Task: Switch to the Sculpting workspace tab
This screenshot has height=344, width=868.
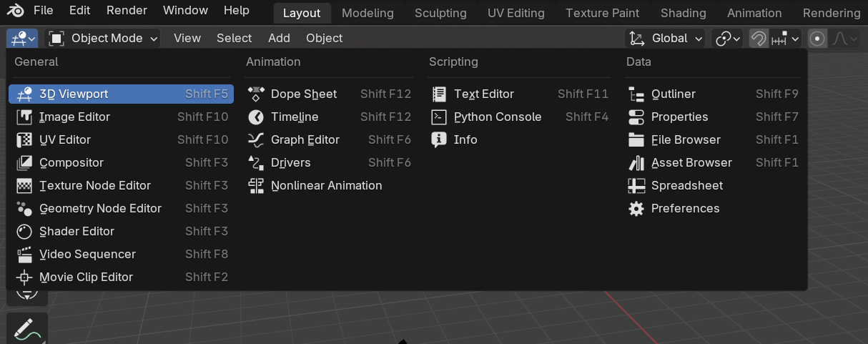Action: pos(440,13)
